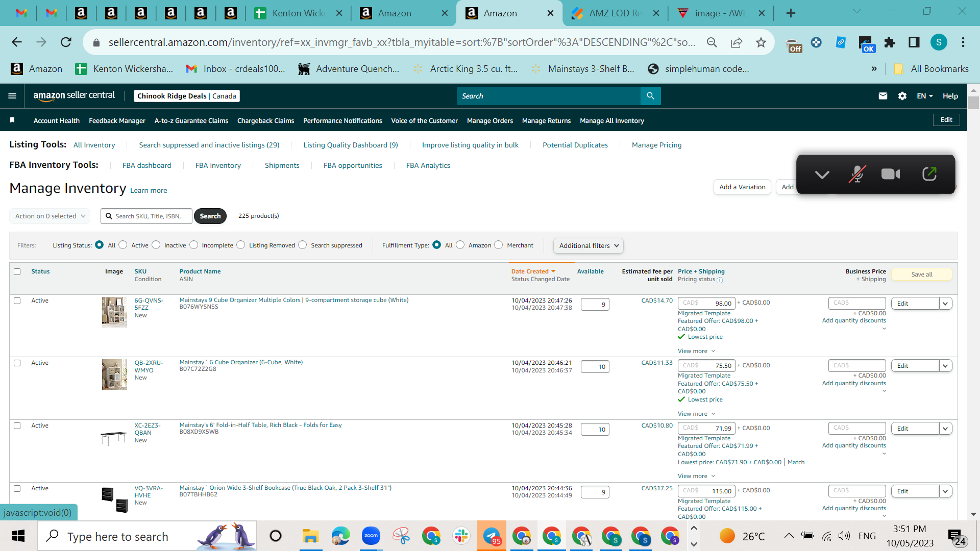Click the Amazon Seller Central logo
The width and height of the screenshot is (980, 551).
pyautogui.click(x=74, y=96)
